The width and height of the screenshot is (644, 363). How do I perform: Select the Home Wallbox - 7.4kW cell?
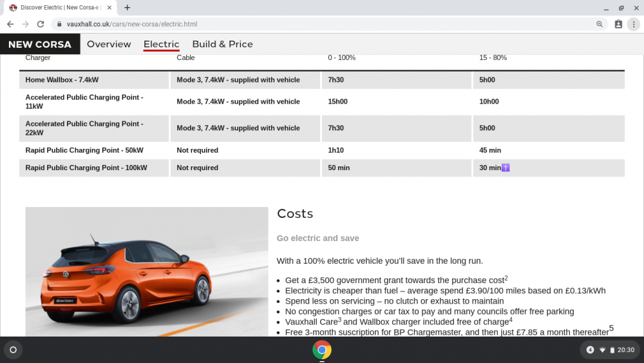click(x=94, y=80)
